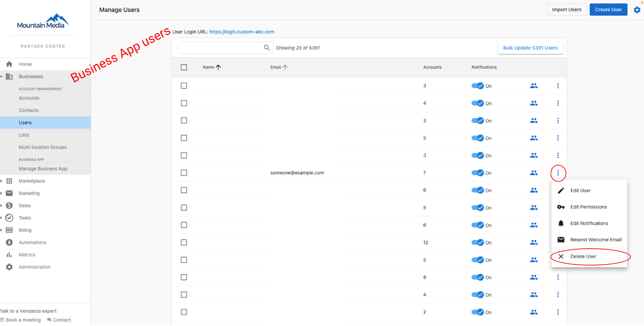Click Book a meeting link

20,320
